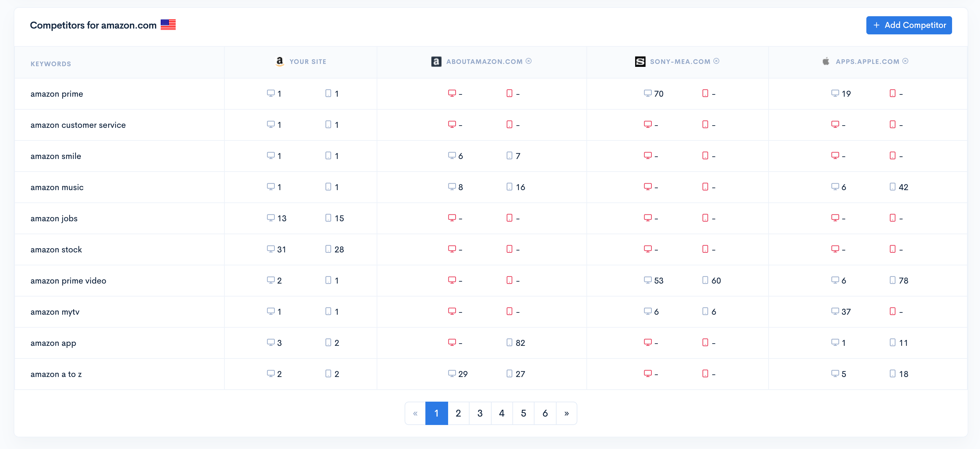This screenshot has width=980, height=449.
Task: Click Add Competitor button
Action: click(909, 26)
